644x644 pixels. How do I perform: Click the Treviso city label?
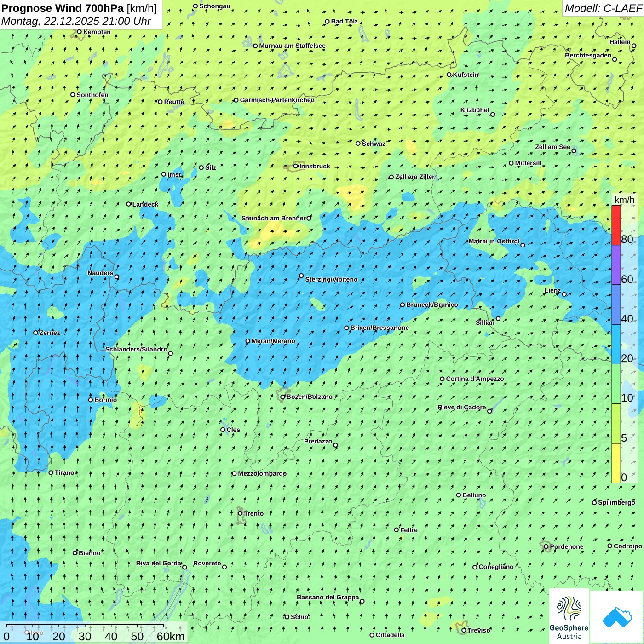pyautogui.click(x=479, y=630)
